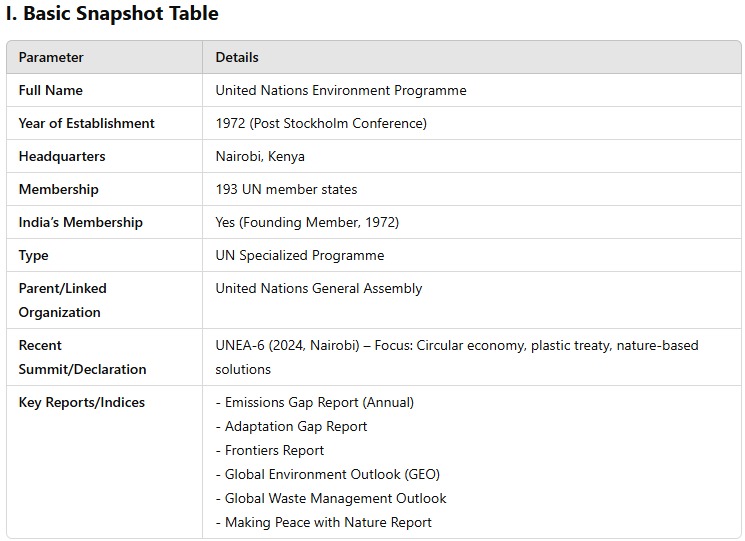Click the 'Membership' row label
This screenshot has width=745, height=541.
[58, 190]
